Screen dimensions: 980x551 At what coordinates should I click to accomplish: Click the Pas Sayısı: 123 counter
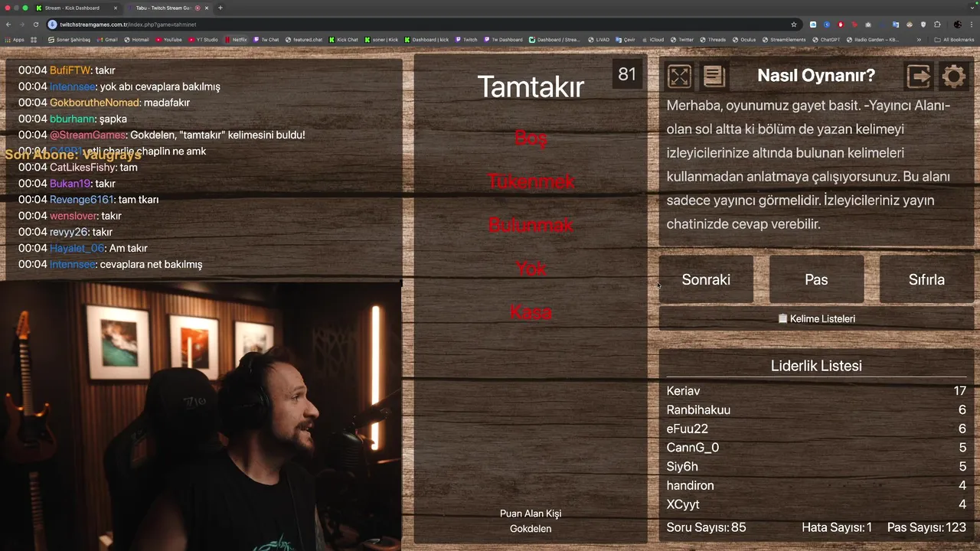click(926, 527)
